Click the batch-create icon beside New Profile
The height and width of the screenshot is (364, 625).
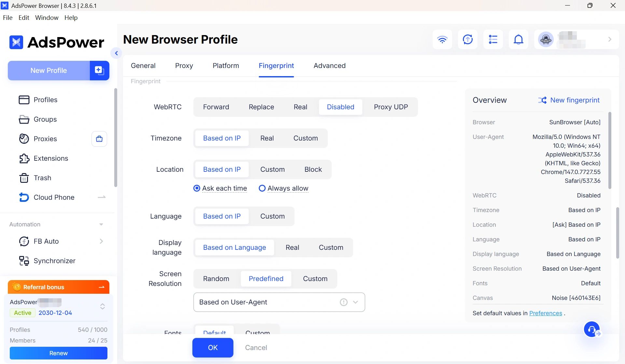point(99,70)
